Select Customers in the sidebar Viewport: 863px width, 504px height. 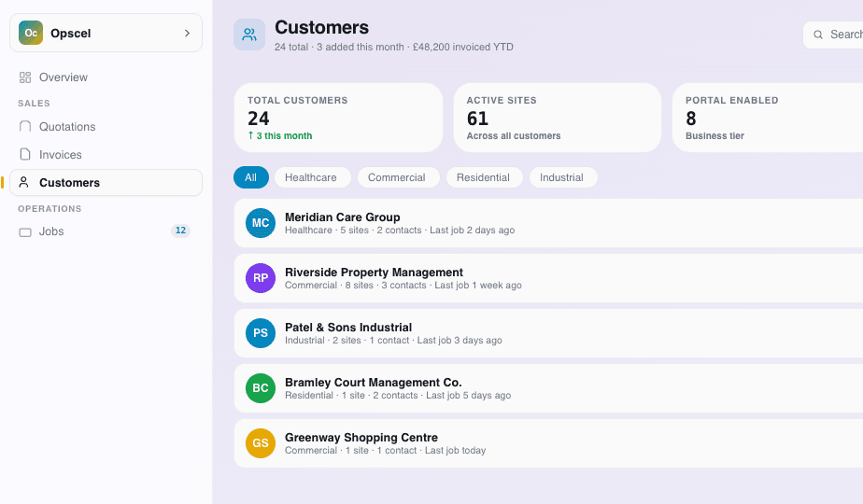pyautogui.click(x=106, y=182)
